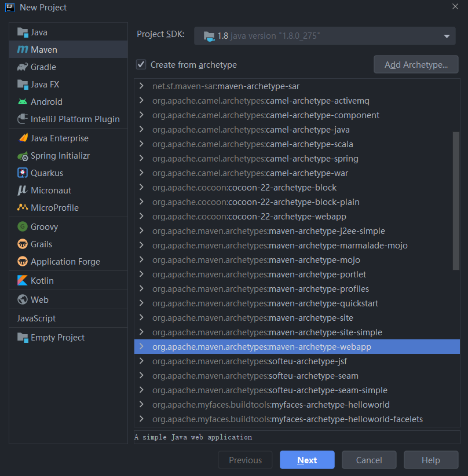Click the SDK folder icon in dropdown
Image resolution: width=468 pixels, height=476 pixels.
209,36
